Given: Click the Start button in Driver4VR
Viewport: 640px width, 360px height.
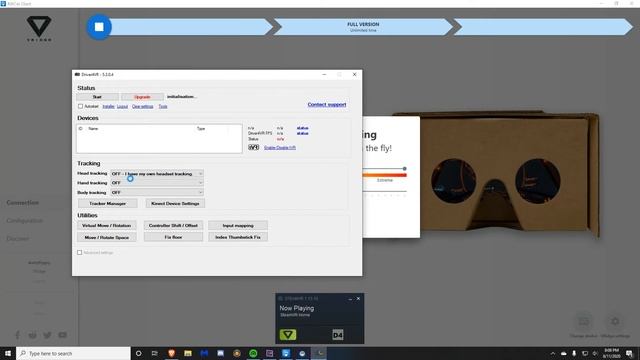Looking at the screenshot, I should 97,97.
